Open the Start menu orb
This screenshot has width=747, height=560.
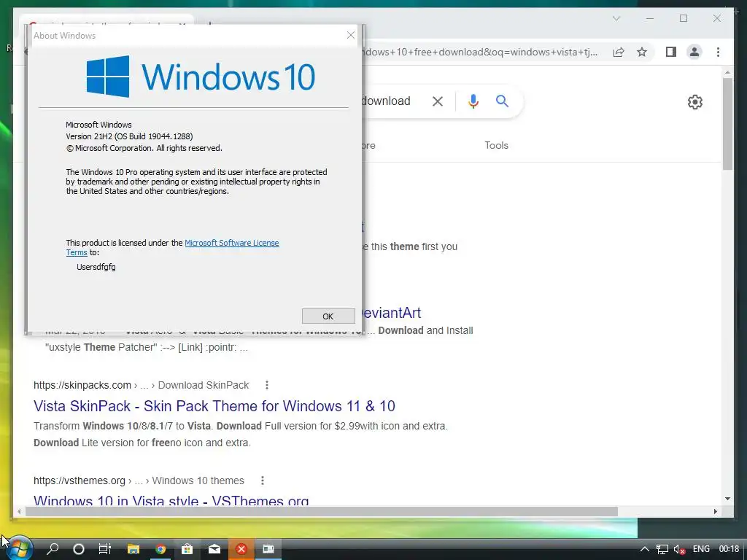tap(18, 548)
